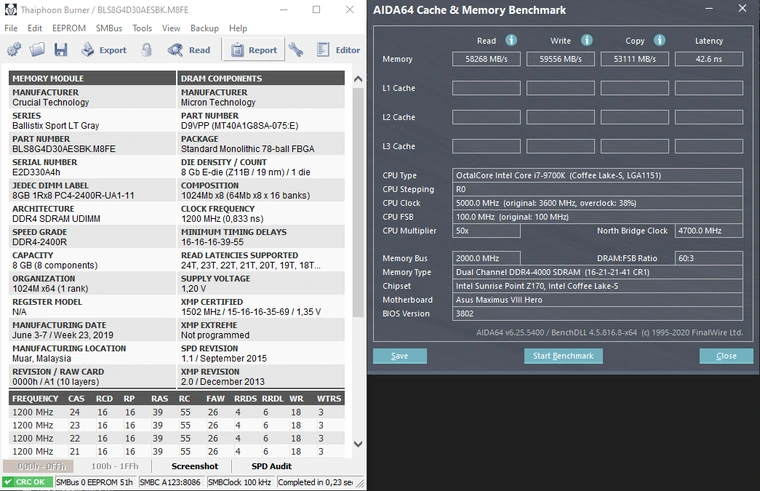Open the View menu

click(171, 28)
